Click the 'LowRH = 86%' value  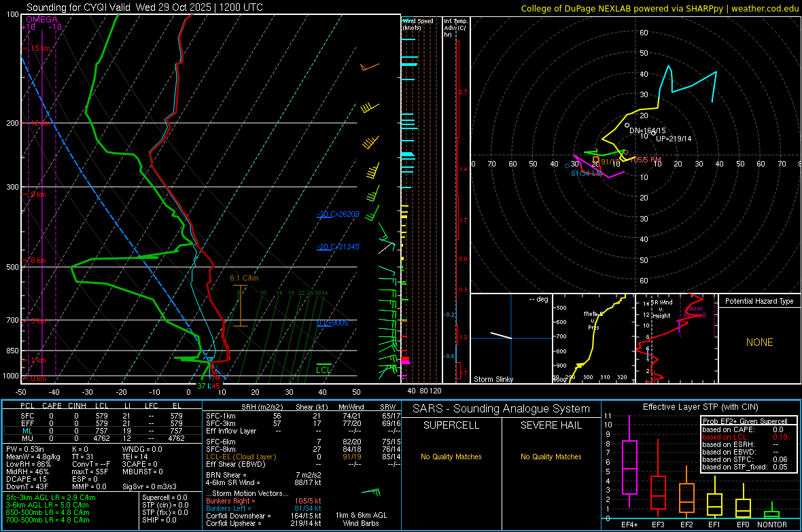(29, 465)
